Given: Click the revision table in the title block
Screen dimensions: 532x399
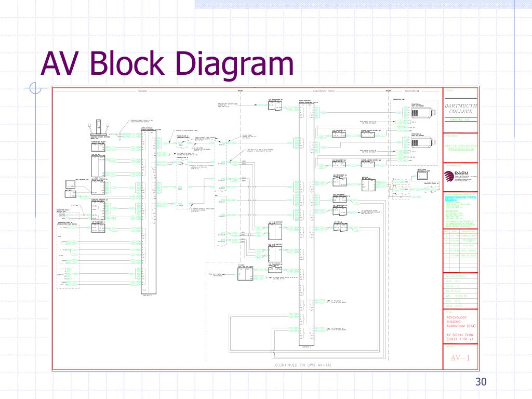Looking at the screenshot, I should coord(460,250).
